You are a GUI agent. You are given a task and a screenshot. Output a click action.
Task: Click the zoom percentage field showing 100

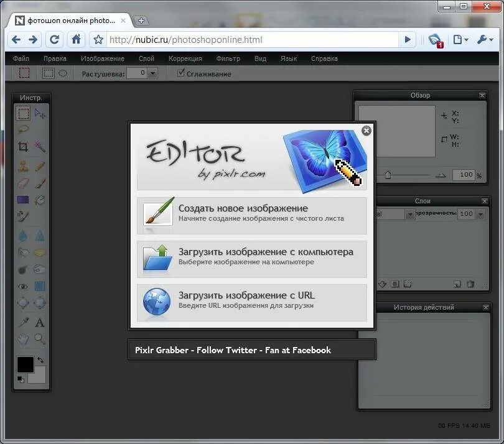click(464, 175)
